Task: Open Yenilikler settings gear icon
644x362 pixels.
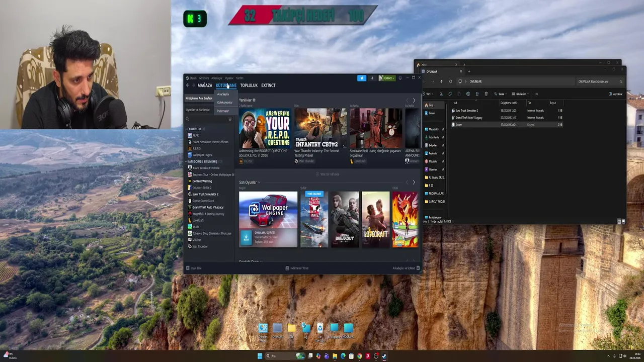Action: [x=254, y=100]
